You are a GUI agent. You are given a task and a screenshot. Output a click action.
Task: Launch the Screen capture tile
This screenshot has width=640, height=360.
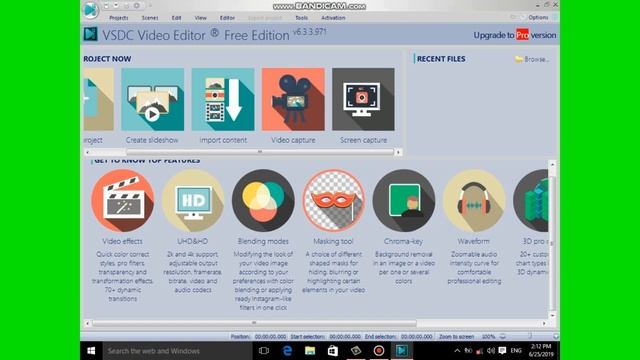[363, 99]
